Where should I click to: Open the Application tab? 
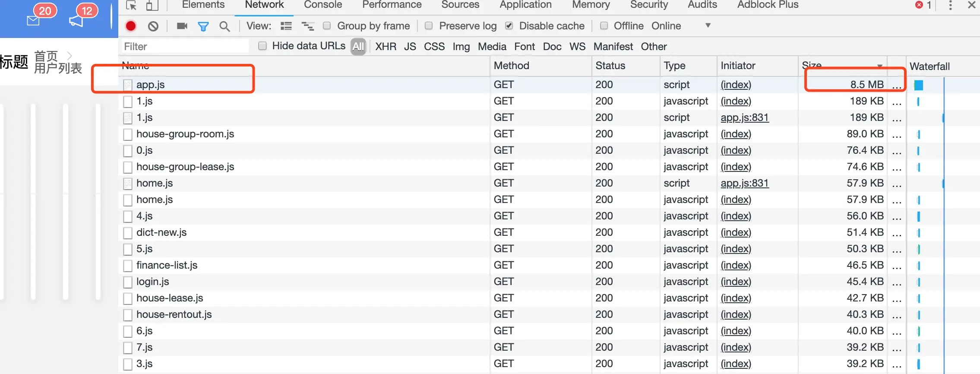[x=525, y=5]
